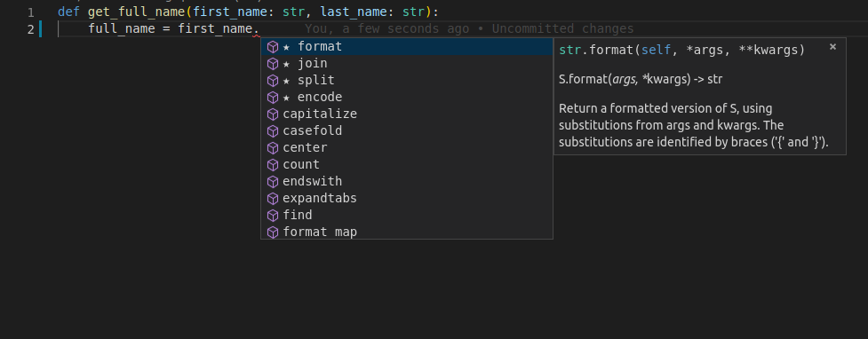Click the method icon next to count

pos(273,165)
